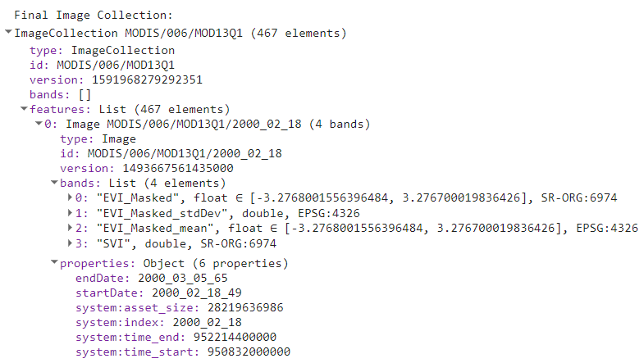Viewport: 644px width, 363px height.
Task: Collapse the bands List (4 elements)
Action: click(54, 183)
